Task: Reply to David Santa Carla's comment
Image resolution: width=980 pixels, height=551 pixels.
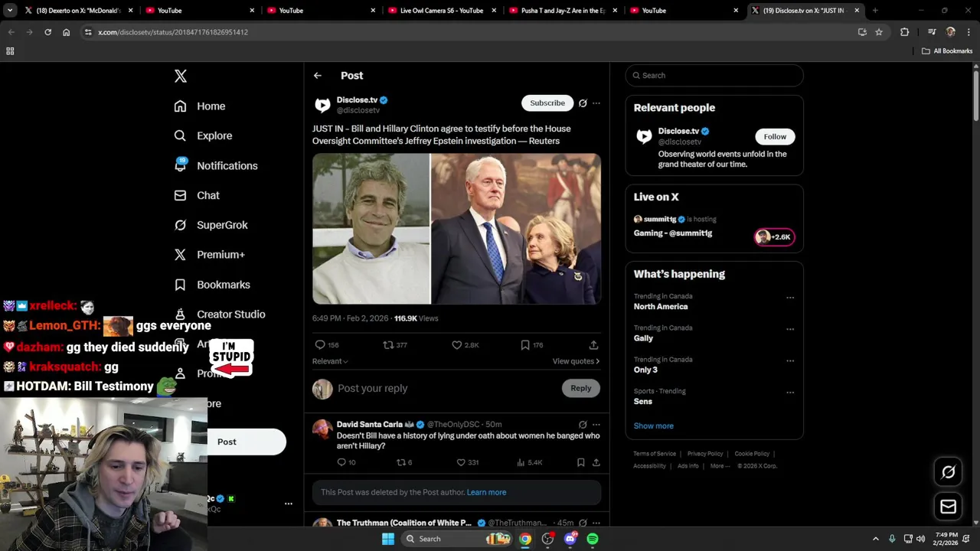Action: 346,462
